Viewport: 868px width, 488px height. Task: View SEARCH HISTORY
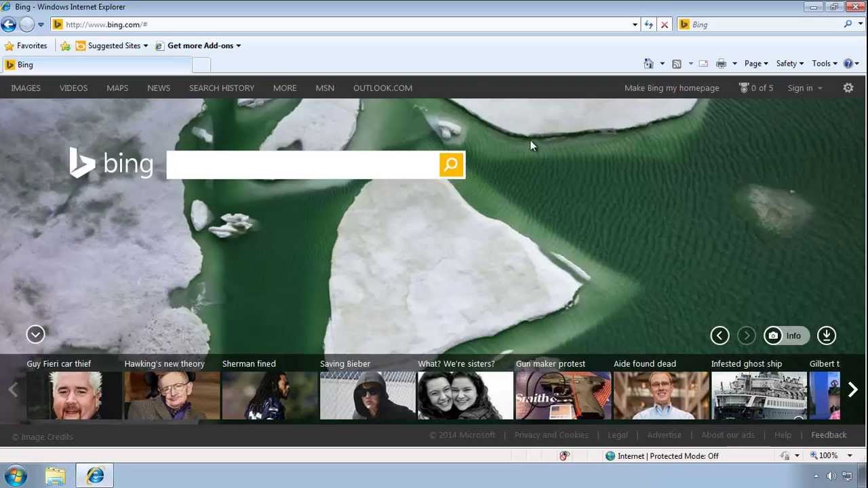(222, 88)
